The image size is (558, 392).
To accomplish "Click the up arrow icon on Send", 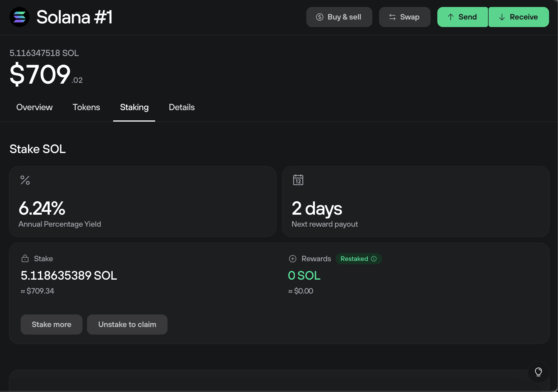I will point(451,17).
